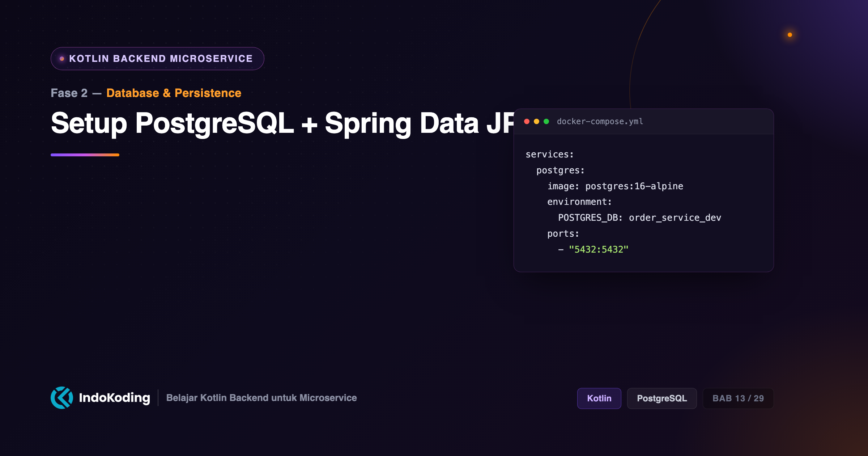Screen dimensions: 868x456
Task: Click the PostgreSQL tag
Action: pyautogui.click(x=662, y=398)
